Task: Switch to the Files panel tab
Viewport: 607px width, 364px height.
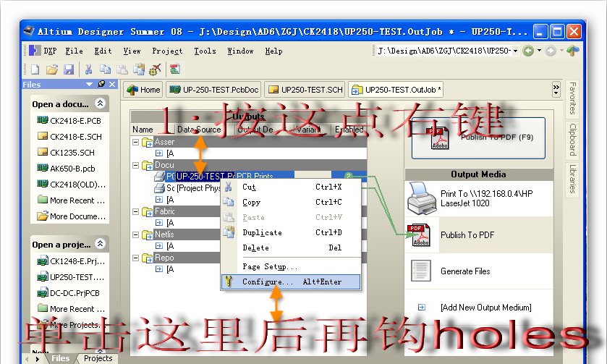Action: (60, 359)
